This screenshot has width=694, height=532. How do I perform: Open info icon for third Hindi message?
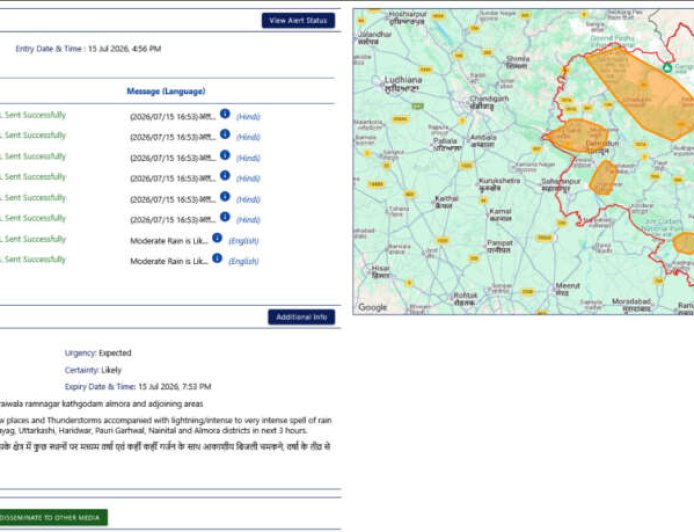(x=225, y=155)
